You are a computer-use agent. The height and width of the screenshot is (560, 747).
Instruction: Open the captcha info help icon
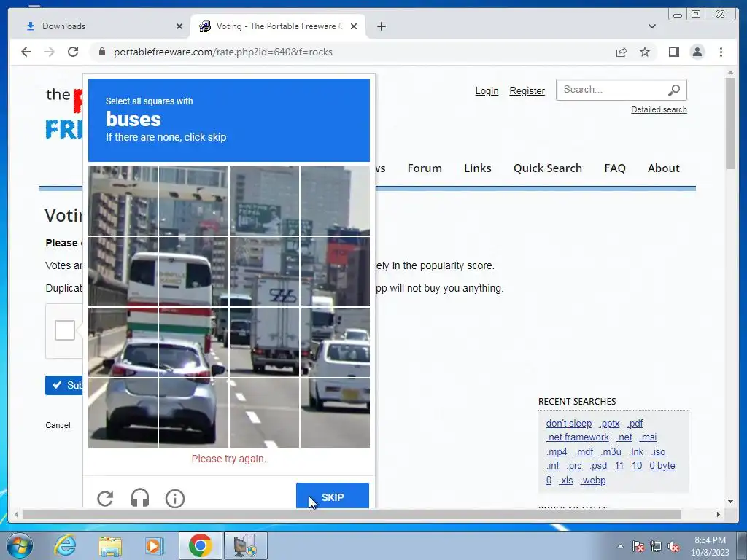[x=175, y=499]
